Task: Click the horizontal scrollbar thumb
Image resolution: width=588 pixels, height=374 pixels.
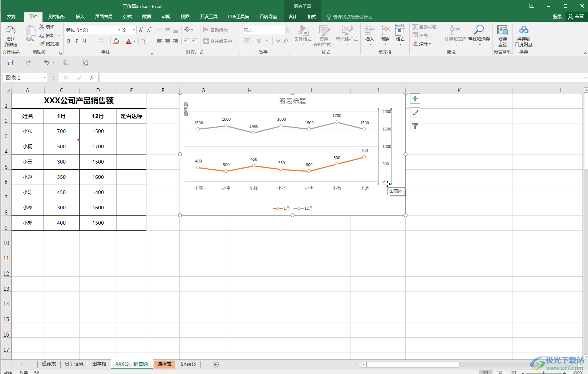Action: (413, 365)
